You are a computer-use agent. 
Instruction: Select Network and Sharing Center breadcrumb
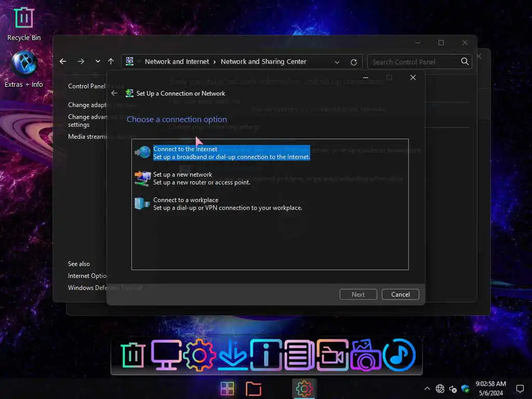click(263, 62)
